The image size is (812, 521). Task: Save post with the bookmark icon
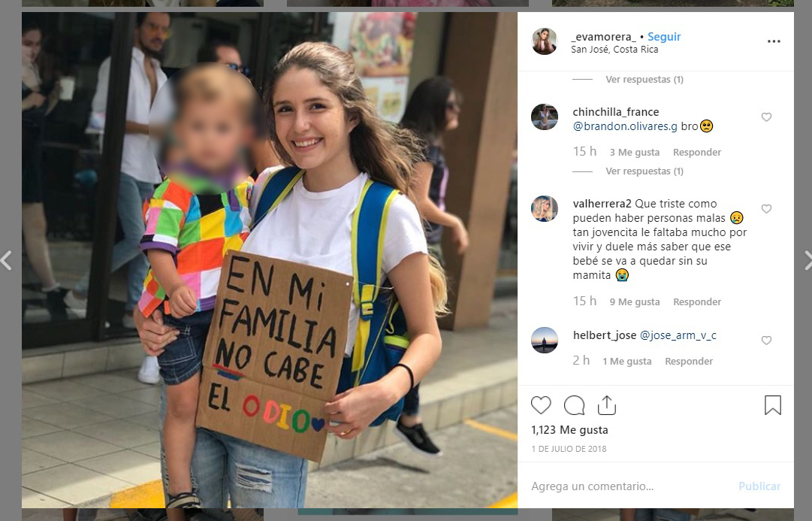click(773, 405)
